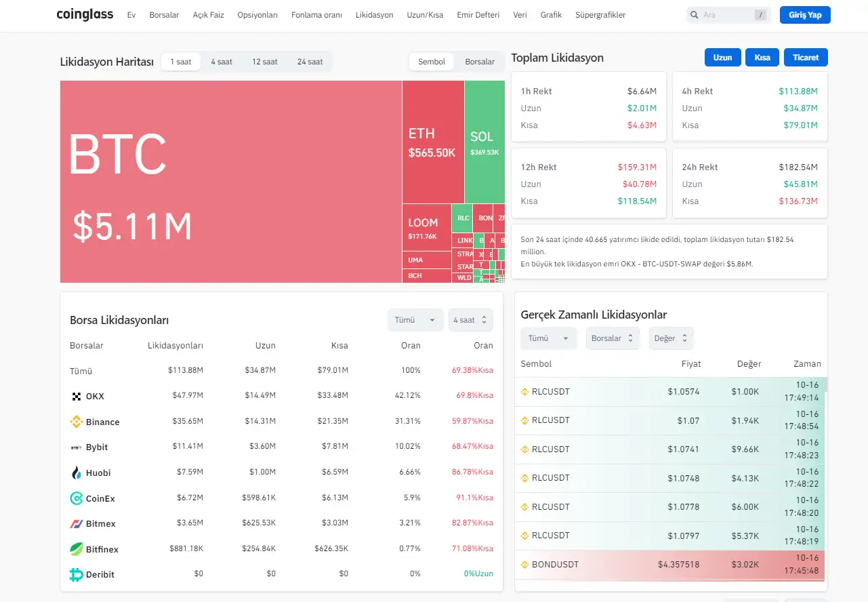Viewport: 868px width, 602px height.
Task: Open the Grafik menu
Action: 551,15
